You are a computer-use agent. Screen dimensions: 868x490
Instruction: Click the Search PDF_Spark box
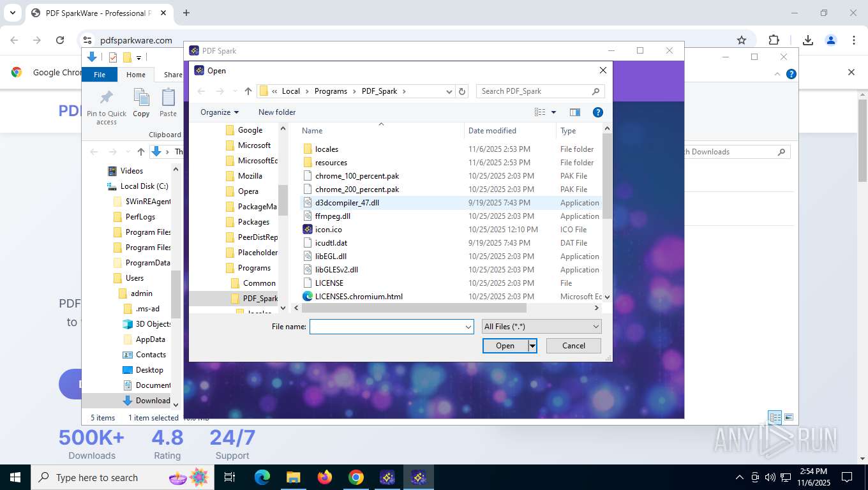click(x=540, y=91)
